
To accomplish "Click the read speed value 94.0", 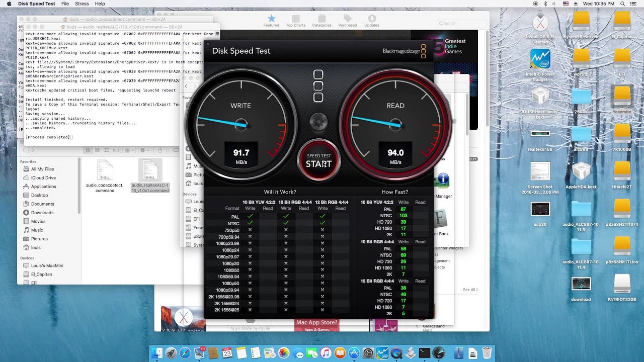I will tap(395, 152).
